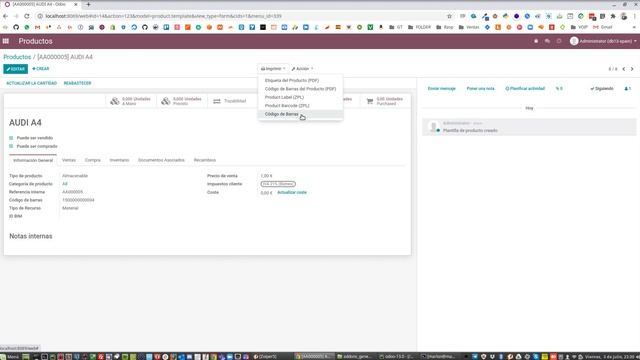Image resolution: width=640 pixels, height=360 pixels.
Task: Reload the page with browser refresh icon
Action: point(27,16)
